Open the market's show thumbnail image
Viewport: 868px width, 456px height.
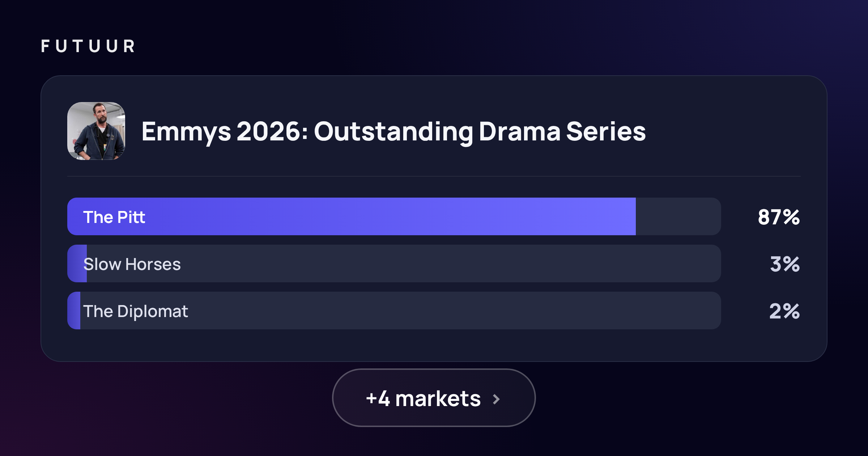pos(96,131)
